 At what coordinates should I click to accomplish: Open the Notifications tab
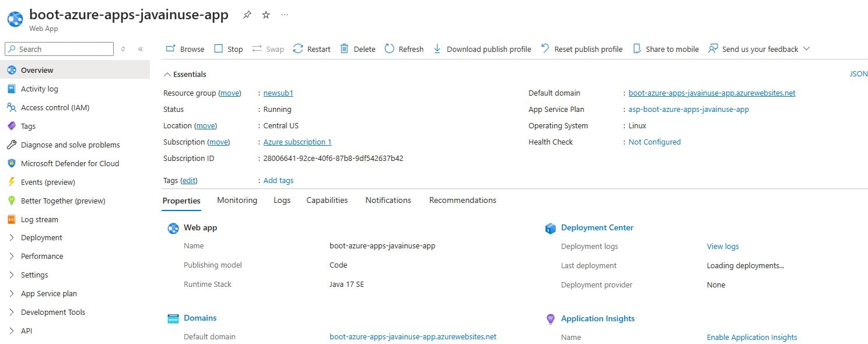pyautogui.click(x=388, y=200)
